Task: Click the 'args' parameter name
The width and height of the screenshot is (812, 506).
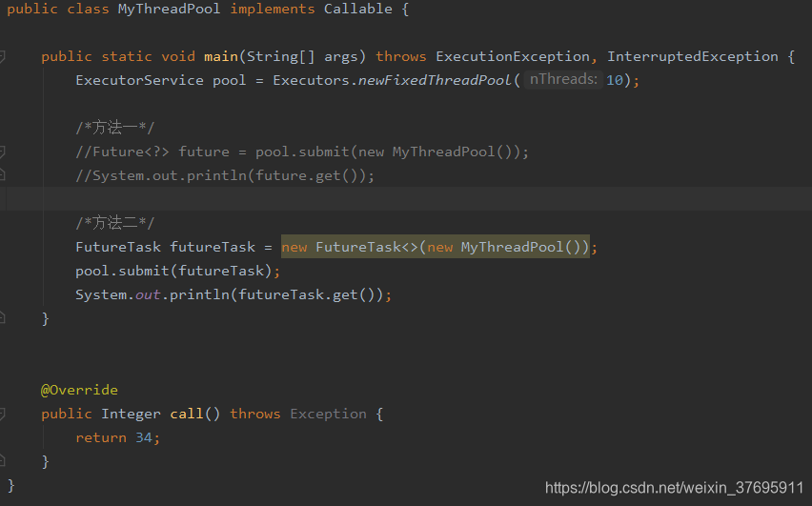Action: point(341,57)
